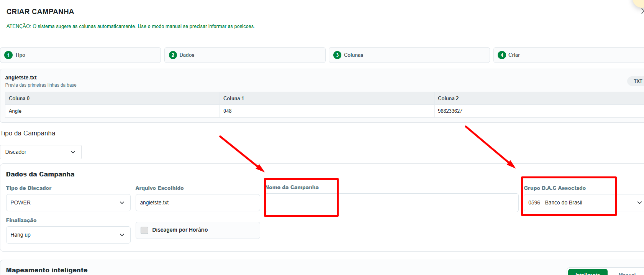Image resolution: width=644 pixels, height=275 pixels.
Task: Click the Dados da Campanha heading
Action: point(40,175)
